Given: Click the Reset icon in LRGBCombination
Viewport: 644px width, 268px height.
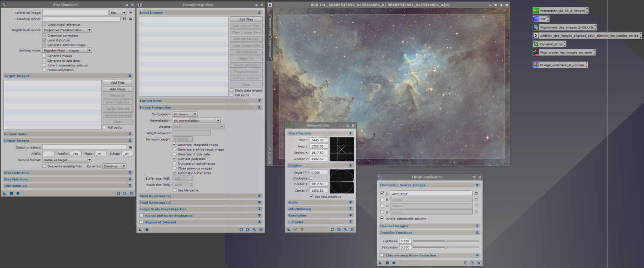Looking at the screenshot, I should (479, 263).
